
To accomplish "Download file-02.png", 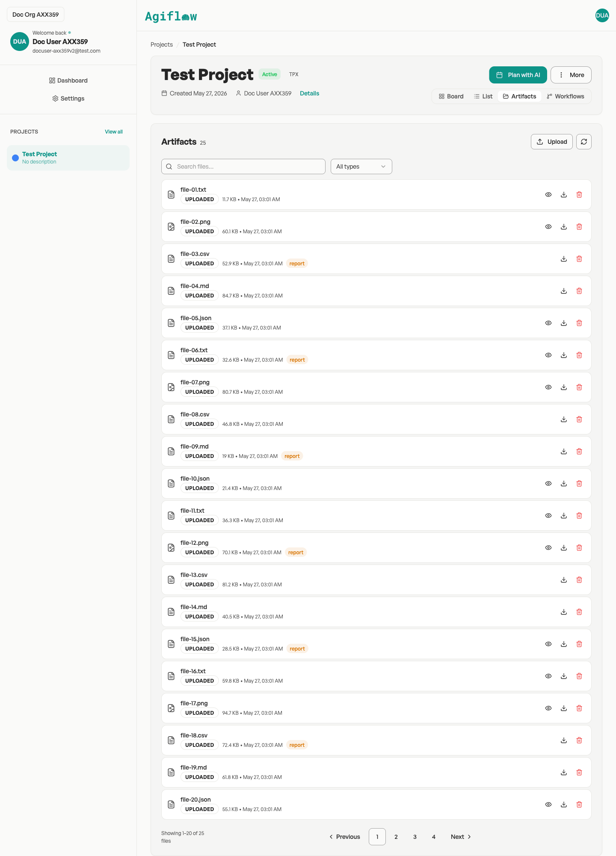I will (x=564, y=227).
